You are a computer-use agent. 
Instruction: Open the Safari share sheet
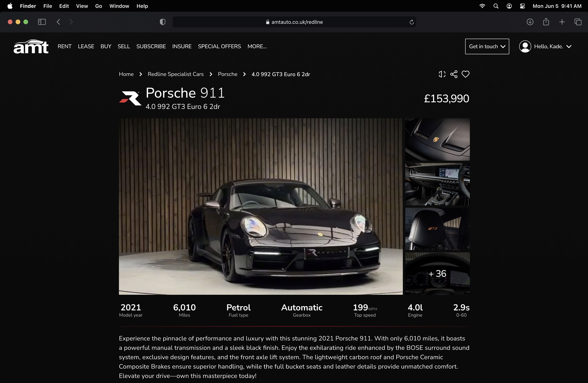(546, 22)
